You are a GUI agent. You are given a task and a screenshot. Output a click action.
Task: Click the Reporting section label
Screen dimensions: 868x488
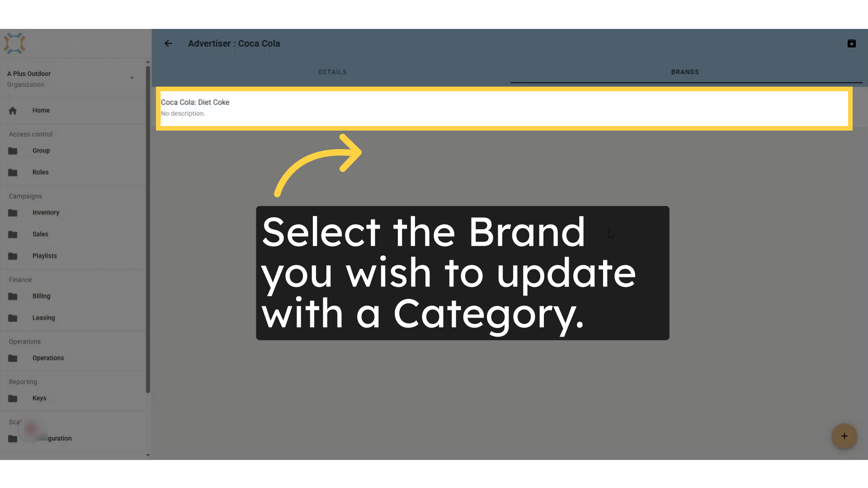(x=23, y=382)
